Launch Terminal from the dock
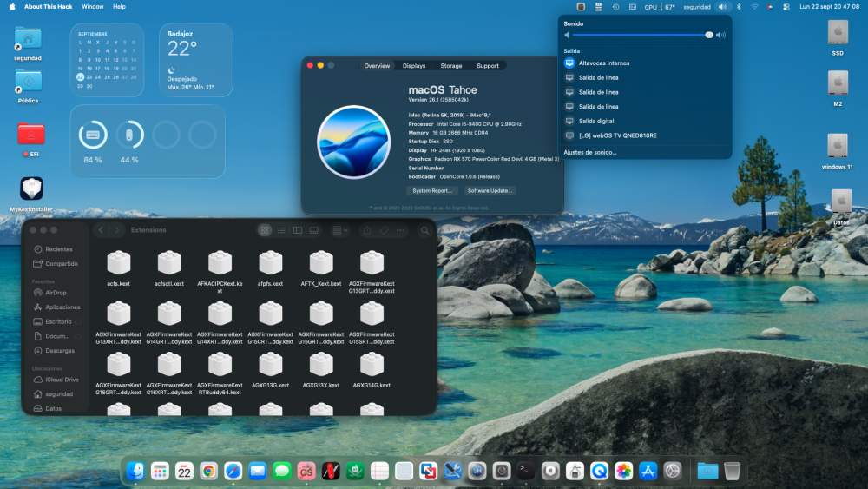The width and height of the screenshot is (868, 489). (526, 471)
